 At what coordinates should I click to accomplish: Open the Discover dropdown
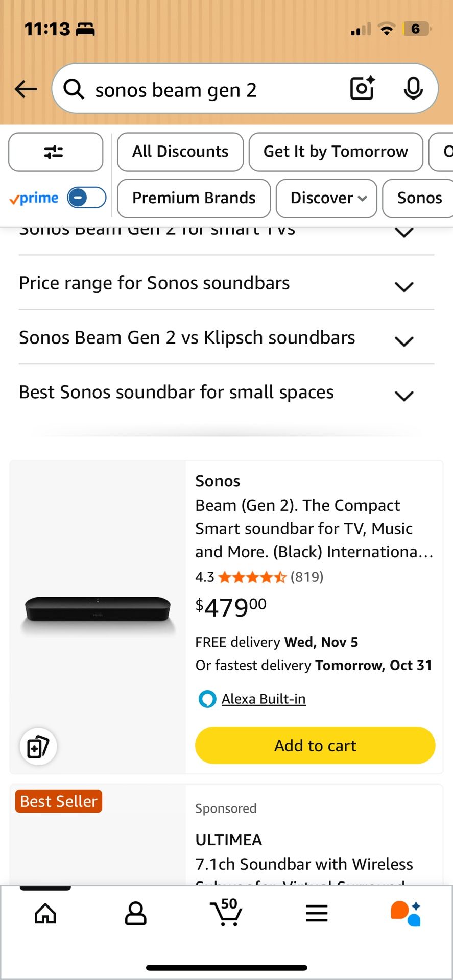[x=326, y=199]
